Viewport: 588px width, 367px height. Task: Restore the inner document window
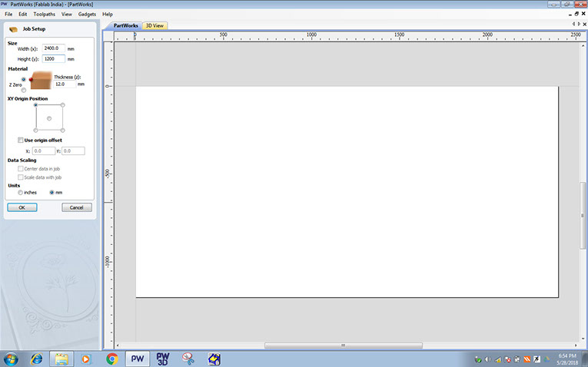[x=576, y=14]
